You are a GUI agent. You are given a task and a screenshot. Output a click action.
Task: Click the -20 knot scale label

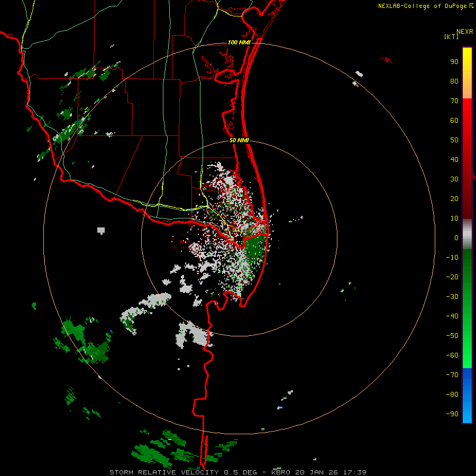[452, 277]
